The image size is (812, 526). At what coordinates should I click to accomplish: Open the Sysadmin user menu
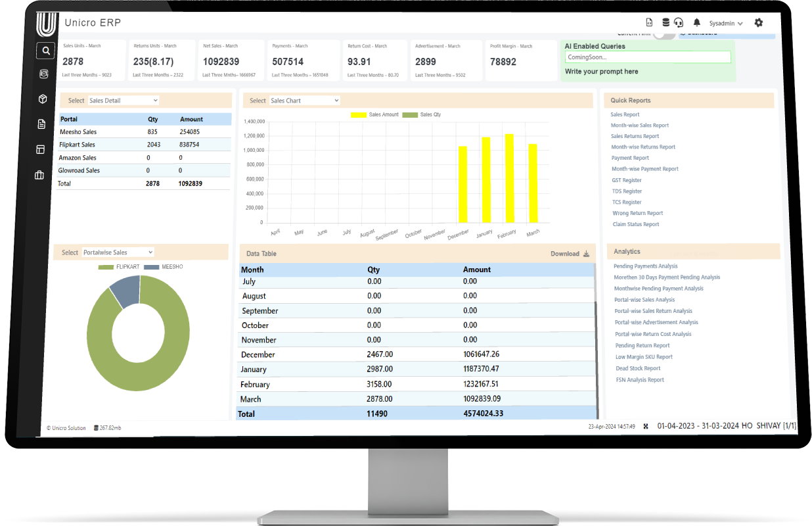726,23
